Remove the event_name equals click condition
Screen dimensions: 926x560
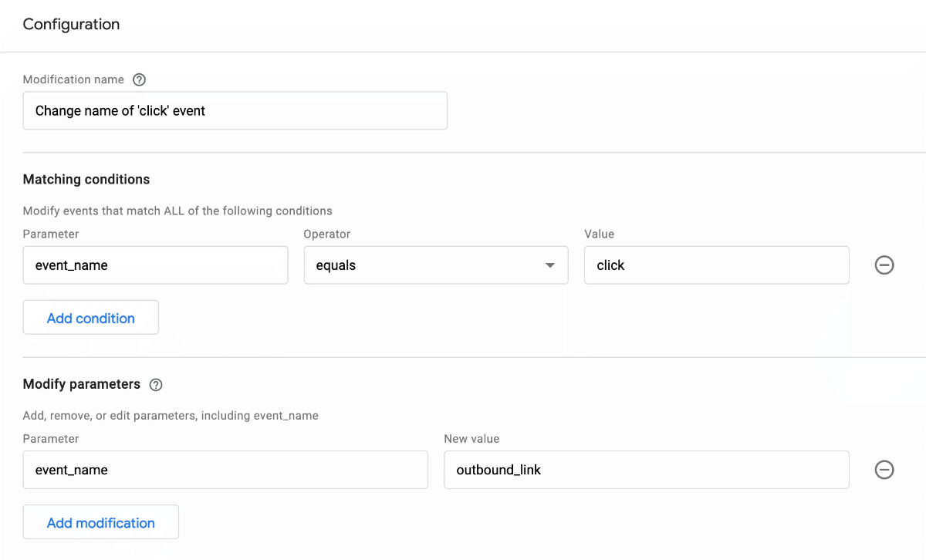[x=884, y=265]
